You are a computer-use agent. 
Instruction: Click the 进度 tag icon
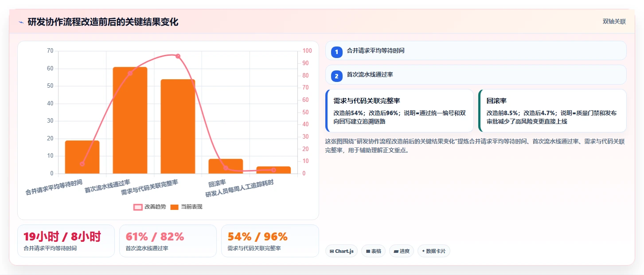click(396, 251)
